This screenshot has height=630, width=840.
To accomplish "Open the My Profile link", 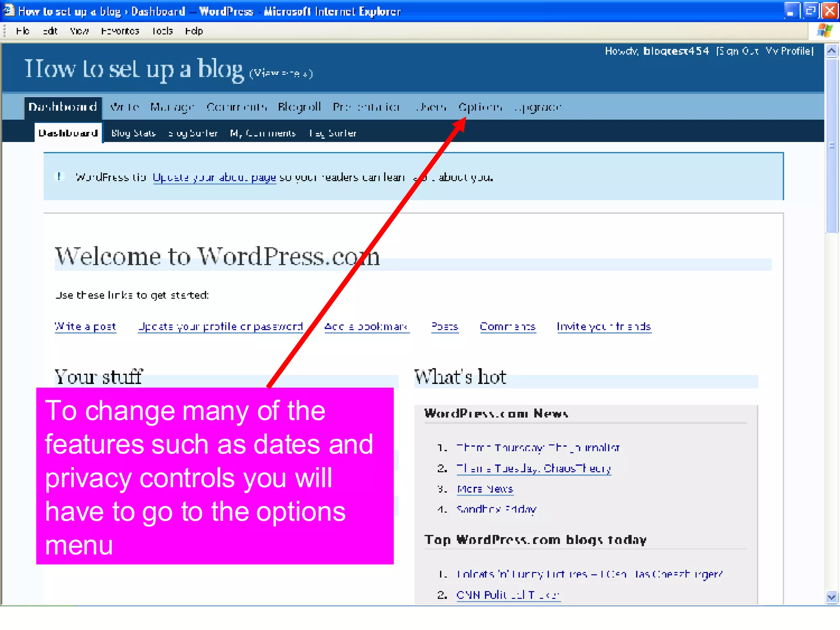I will click(789, 51).
